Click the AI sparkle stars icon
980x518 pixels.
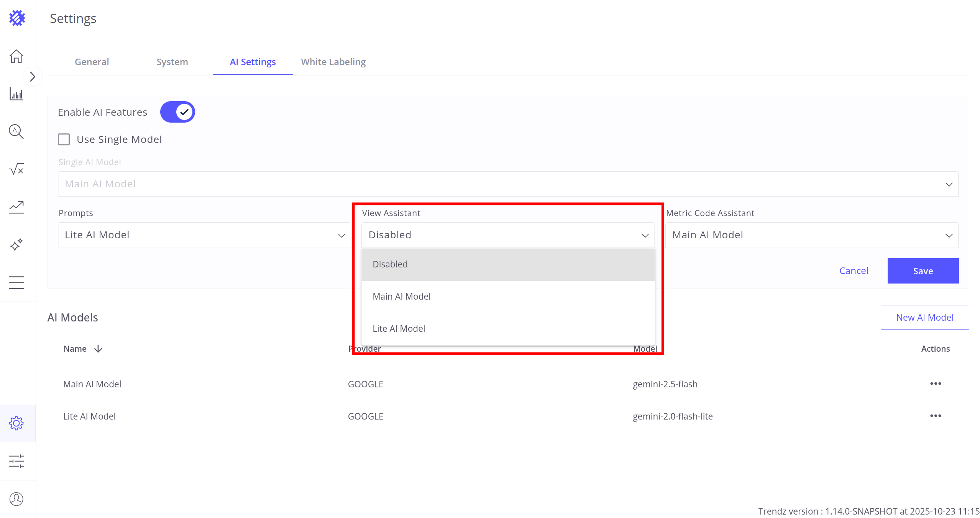(x=16, y=244)
